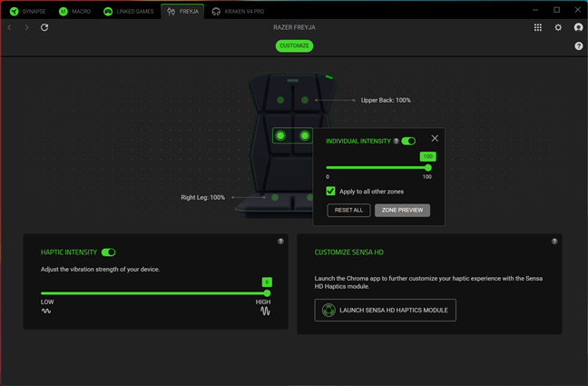Click the Haptic Intensity panel help icon
Image resolution: width=588 pixels, height=386 pixels.
(280, 242)
